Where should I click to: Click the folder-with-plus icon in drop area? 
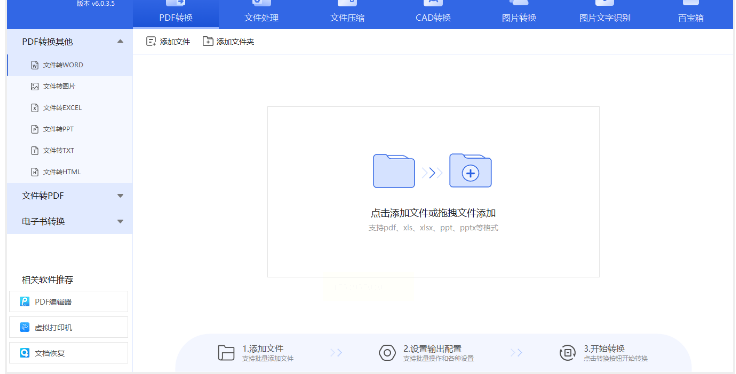tap(470, 170)
